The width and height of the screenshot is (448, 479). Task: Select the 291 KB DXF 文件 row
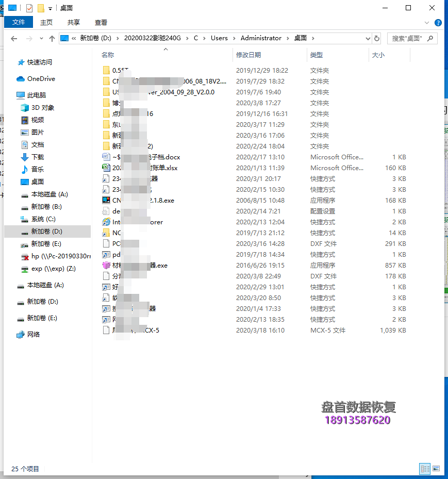pos(255,244)
